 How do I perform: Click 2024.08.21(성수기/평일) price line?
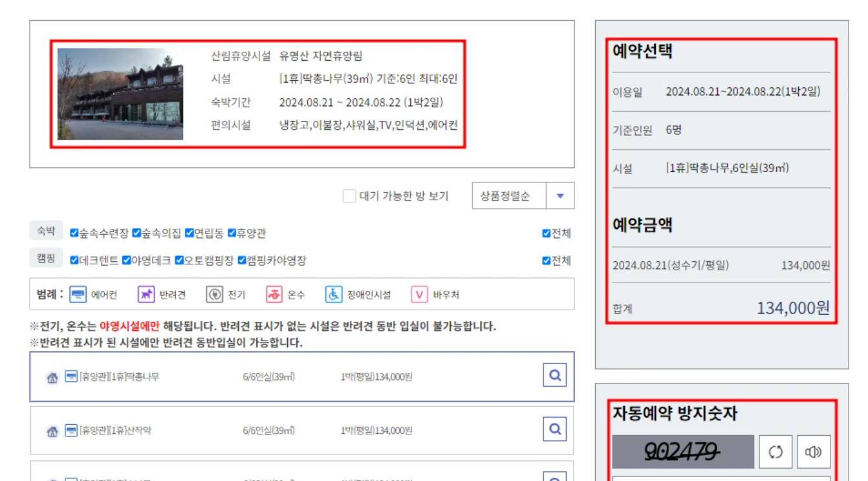point(721,265)
